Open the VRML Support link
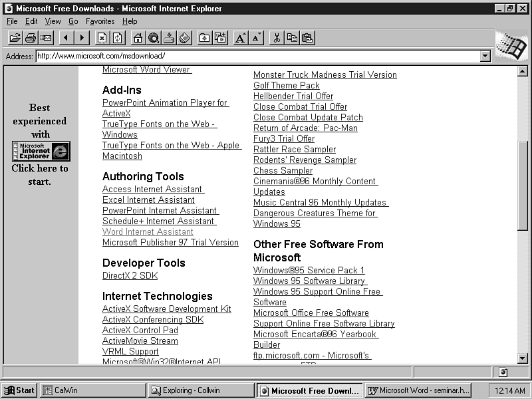532x399 pixels. tap(130, 352)
